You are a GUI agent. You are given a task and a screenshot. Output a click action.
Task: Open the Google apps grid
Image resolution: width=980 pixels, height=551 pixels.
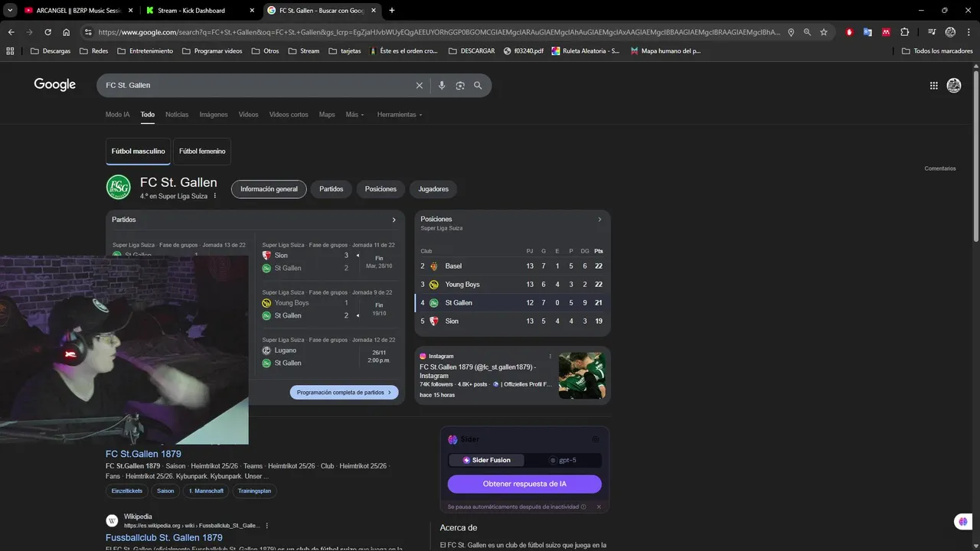tap(933, 86)
